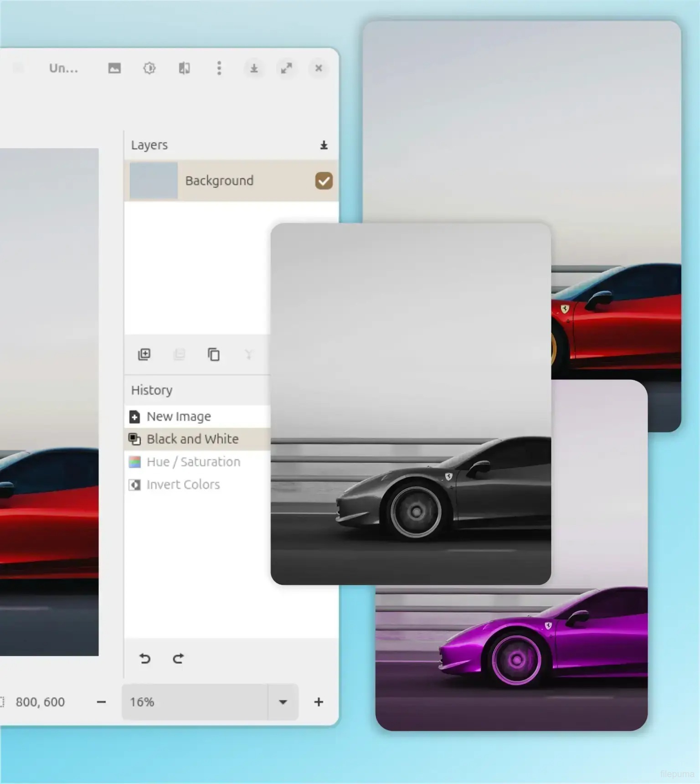The height and width of the screenshot is (784, 700).
Task: Click the download icon in the Layers header
Action: pos(324,145)
